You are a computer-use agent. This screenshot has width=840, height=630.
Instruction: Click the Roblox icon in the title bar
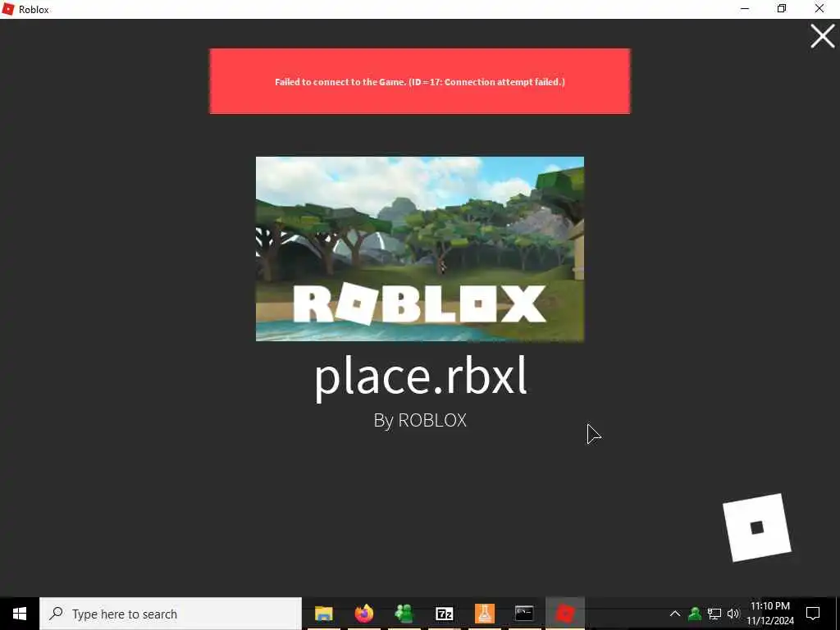point(8,9)
